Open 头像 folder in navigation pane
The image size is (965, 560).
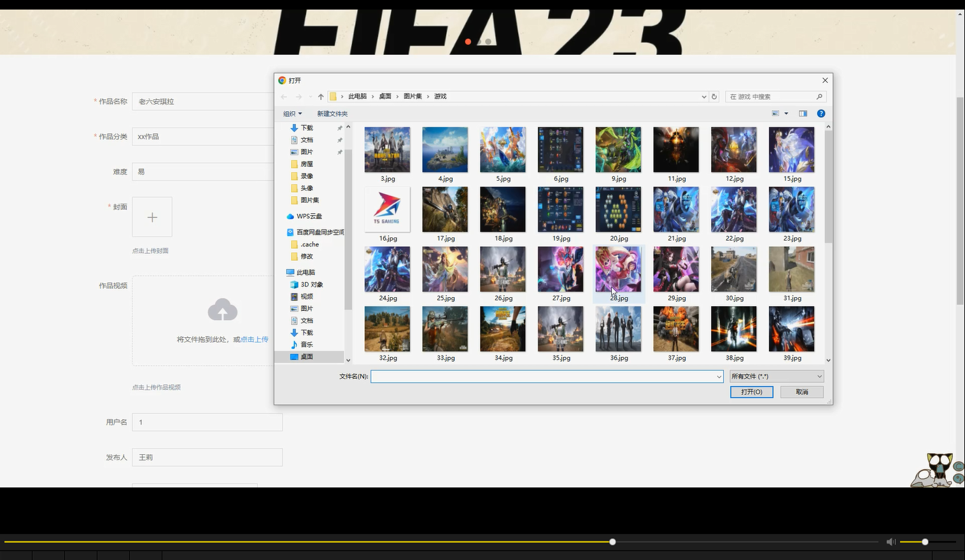[x=307, y=188]
